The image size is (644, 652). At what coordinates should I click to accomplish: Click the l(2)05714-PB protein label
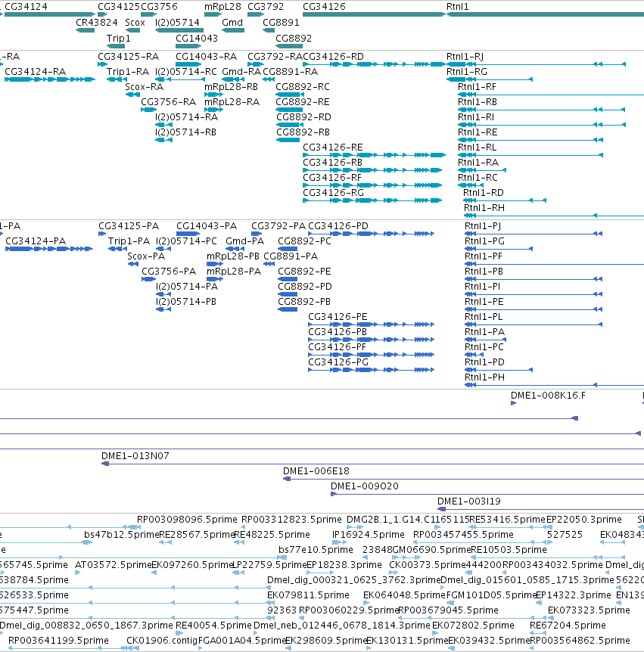pyautogui.click(x=186, y=302)
